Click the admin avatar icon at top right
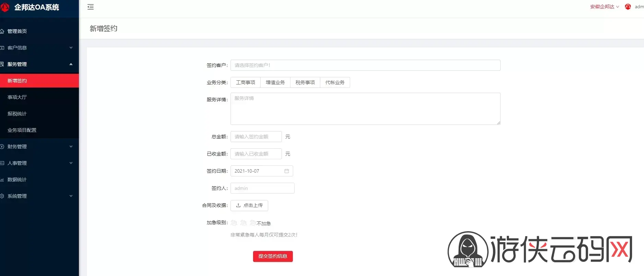 [x=628, y=7]
